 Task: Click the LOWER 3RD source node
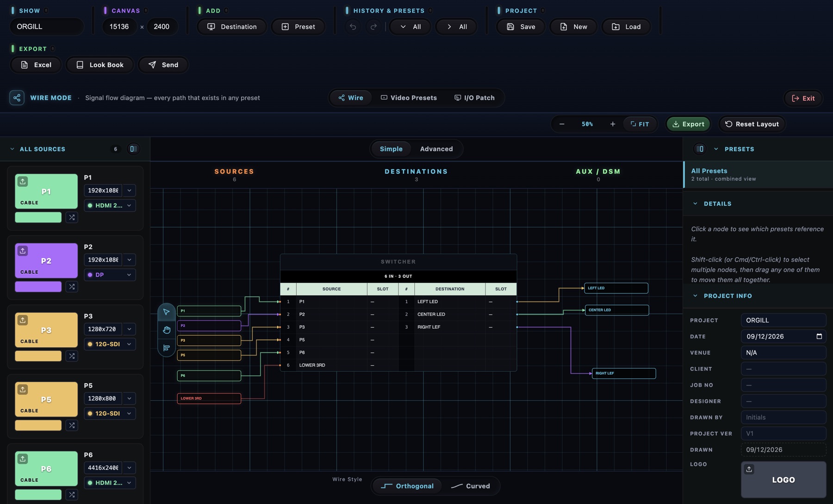click(209, 399)
